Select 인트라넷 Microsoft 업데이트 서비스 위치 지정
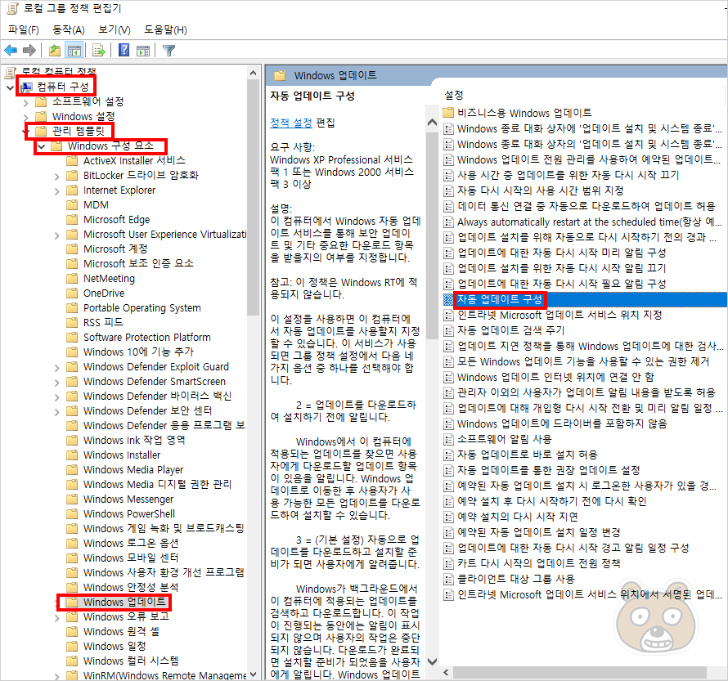 [x=559, y=315]
